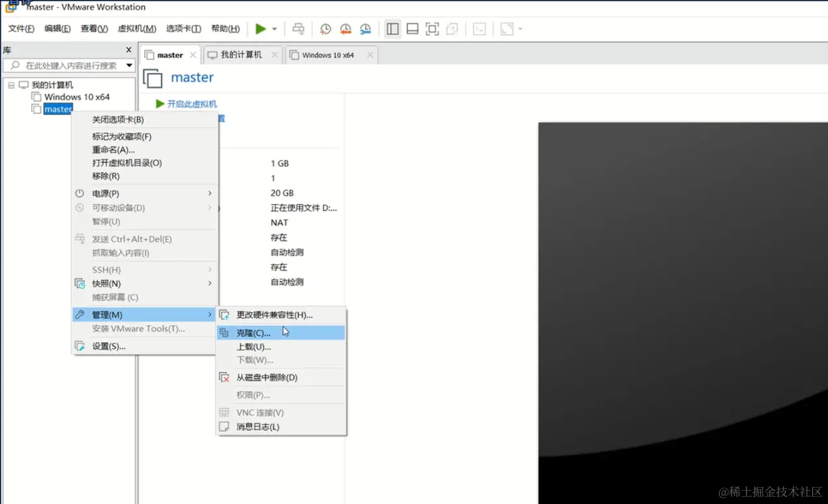Viewport: 828px width, 504px height.
Task: Open the 帮助(H) menu
Action: point(226,29)
